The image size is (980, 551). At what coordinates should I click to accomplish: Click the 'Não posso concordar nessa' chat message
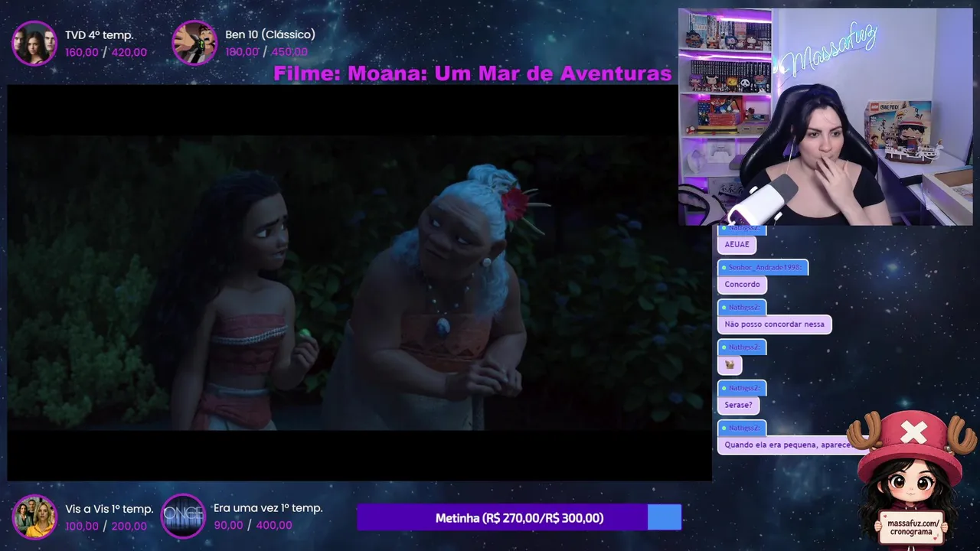[x=774, y=324]
